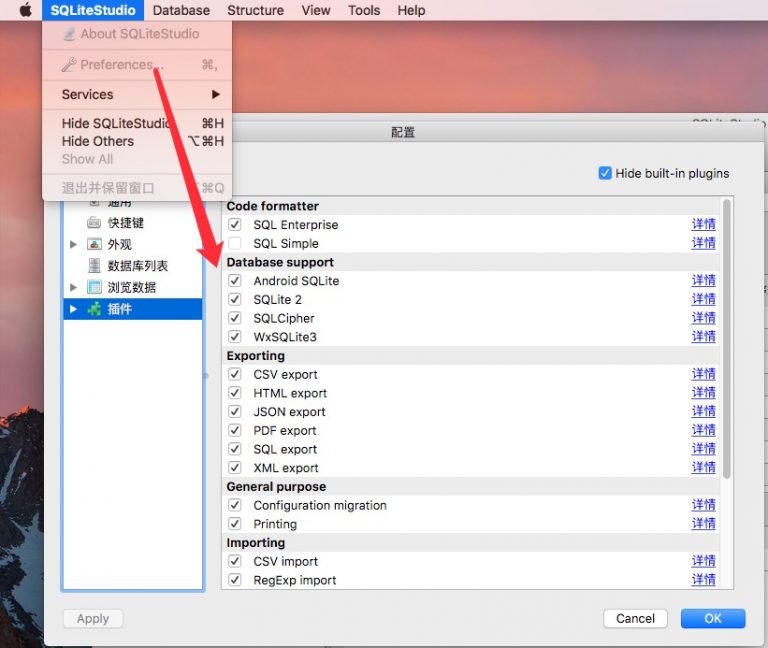Uncheck the SQL Enterprise plugin
Image resolution: width=768 pixels, height=648 pixels.
coord(235,224)
